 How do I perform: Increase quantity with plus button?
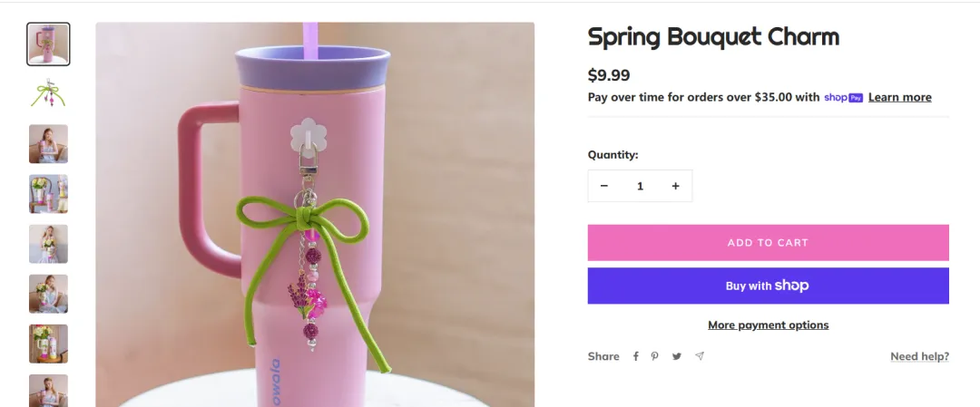point(675,186)
